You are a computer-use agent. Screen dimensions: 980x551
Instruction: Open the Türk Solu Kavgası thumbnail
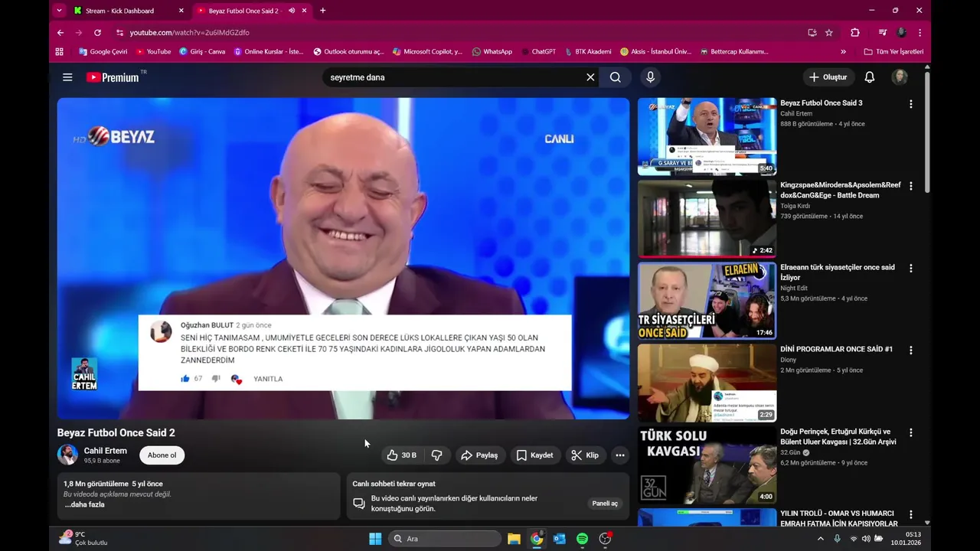[x=707, y=465]
